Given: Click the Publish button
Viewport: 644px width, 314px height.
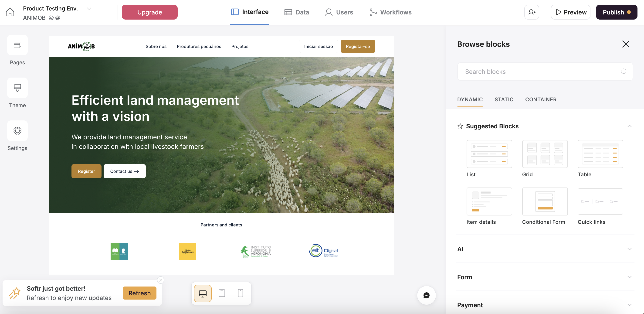Looking at the screenshot, I should click(616, 12).
